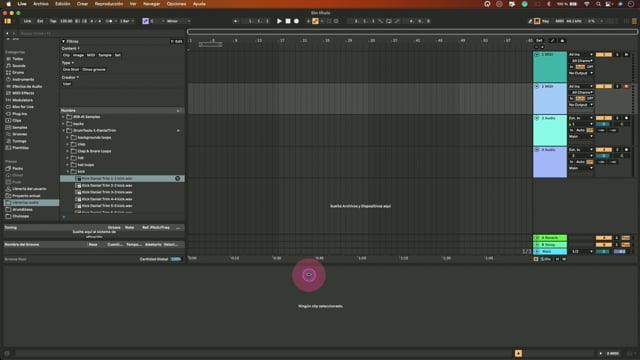Collapse the Filtros section triangle
640x360 pixels.
tap(63, 41)
